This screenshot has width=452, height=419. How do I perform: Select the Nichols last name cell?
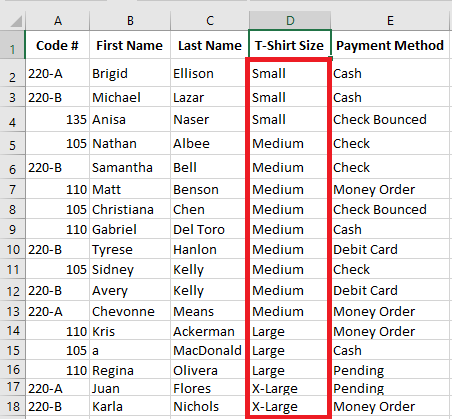tap(209, 406)
